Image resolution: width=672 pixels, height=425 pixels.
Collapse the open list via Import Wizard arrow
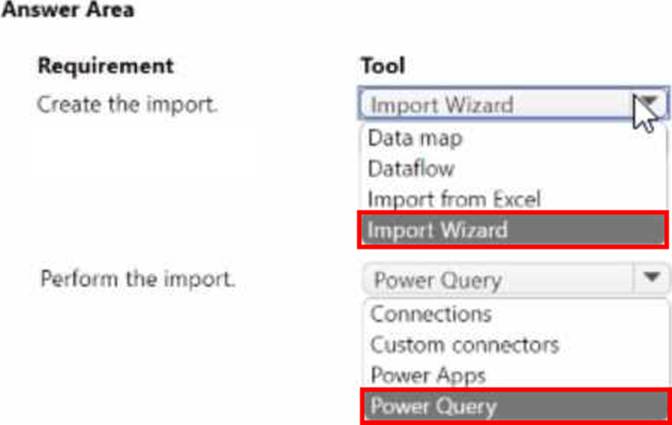pyautogui.click(x=650, y=104)
